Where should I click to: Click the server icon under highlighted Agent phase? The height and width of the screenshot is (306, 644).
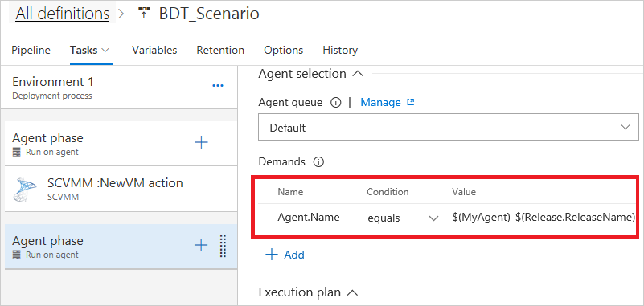tap(16, 255)
